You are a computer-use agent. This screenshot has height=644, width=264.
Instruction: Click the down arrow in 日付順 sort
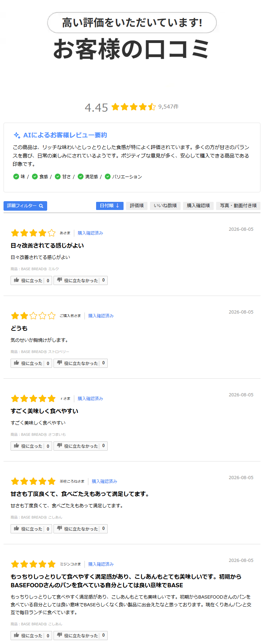tap(118, 206)
